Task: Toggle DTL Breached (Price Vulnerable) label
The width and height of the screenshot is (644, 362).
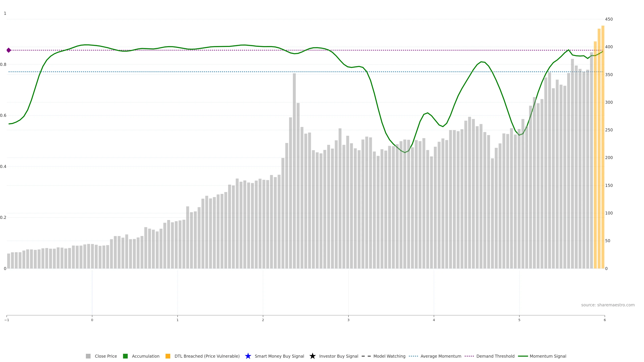Action: [207, 356]
